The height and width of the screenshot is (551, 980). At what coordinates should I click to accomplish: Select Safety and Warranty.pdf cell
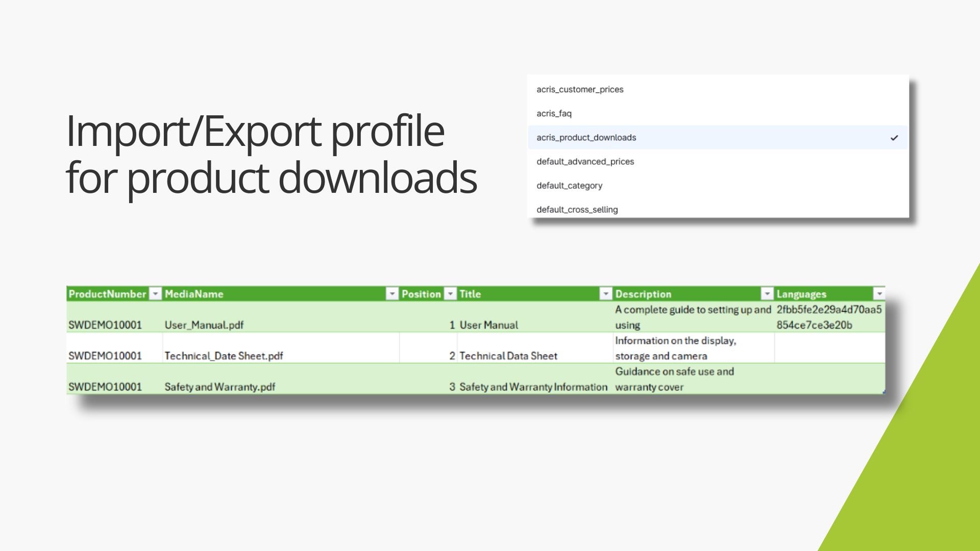pos(281,379)
